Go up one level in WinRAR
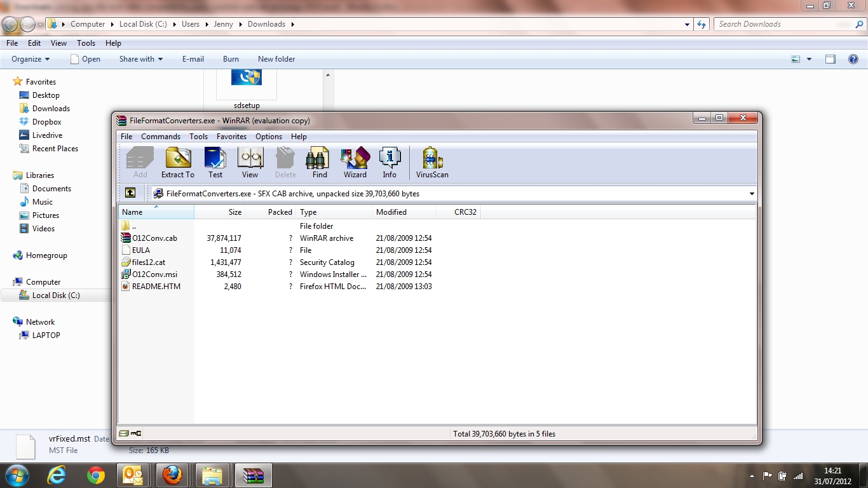 [130, 193]
